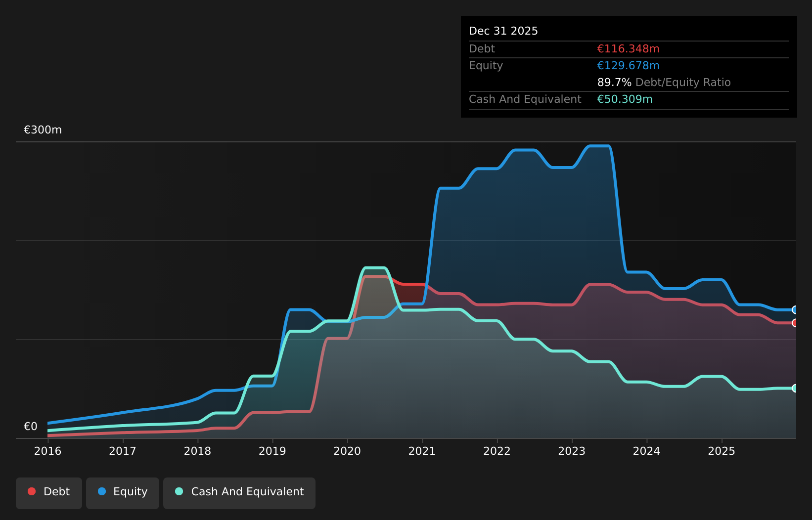Click the 2018 x-axis label
This screenshot has height=520, width=812.
coord(197,451)
